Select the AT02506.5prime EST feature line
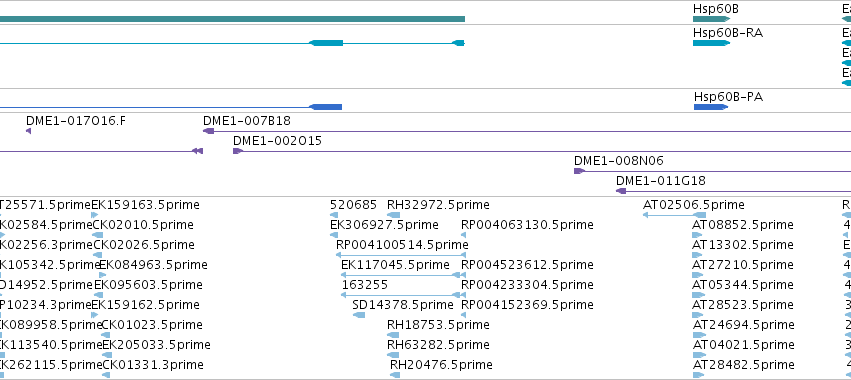 pyautogui.click(x=674, y=215)
